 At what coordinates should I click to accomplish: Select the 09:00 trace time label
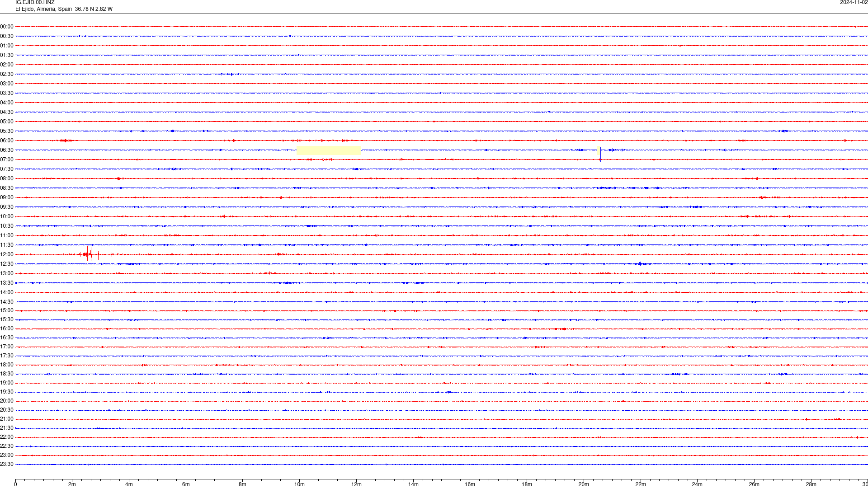(x=7, y=197)
